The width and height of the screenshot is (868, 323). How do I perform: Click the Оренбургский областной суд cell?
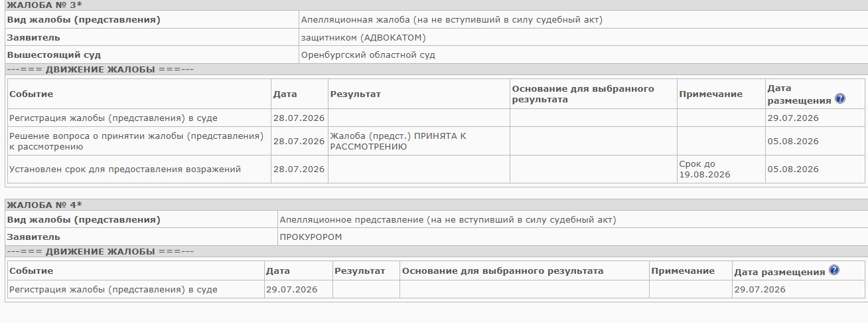pyautogui.click(x=583, y=54)
